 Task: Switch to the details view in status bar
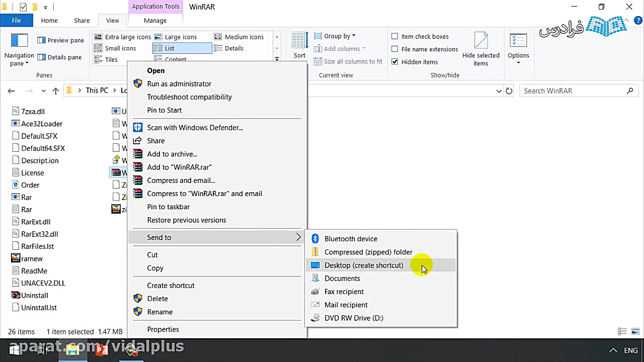click(622, 332)
